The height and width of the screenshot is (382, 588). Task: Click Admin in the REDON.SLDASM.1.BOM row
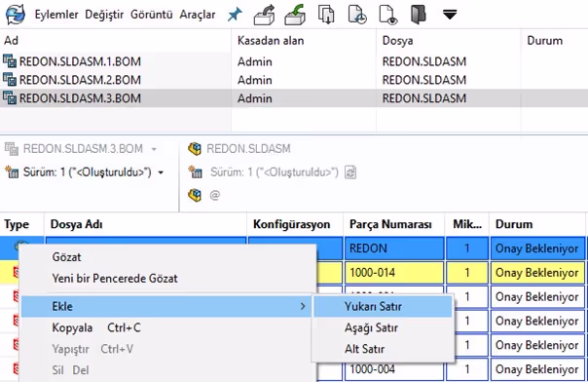click(255, 61)
